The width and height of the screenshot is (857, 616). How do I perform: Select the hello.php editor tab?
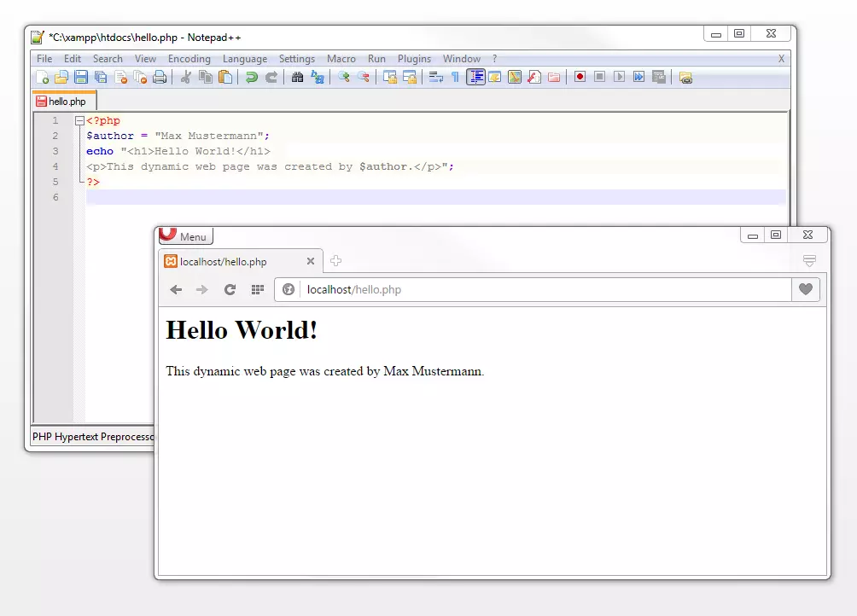coord(64,100)
